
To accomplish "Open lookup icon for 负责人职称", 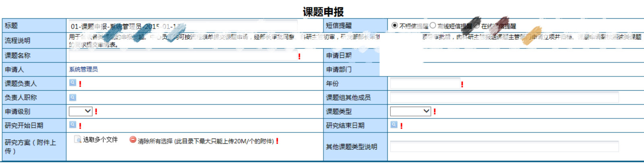I will pyautogui.click(x=72, y=97).
